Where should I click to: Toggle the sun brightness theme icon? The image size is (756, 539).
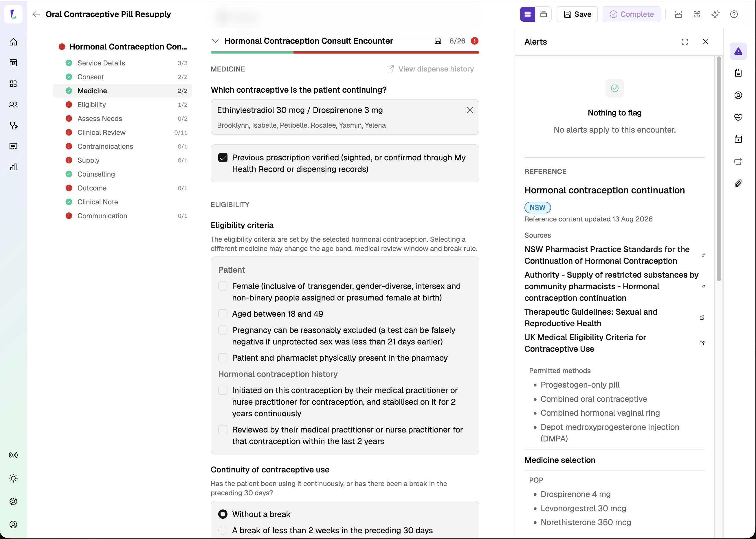[x=13, y=478]
